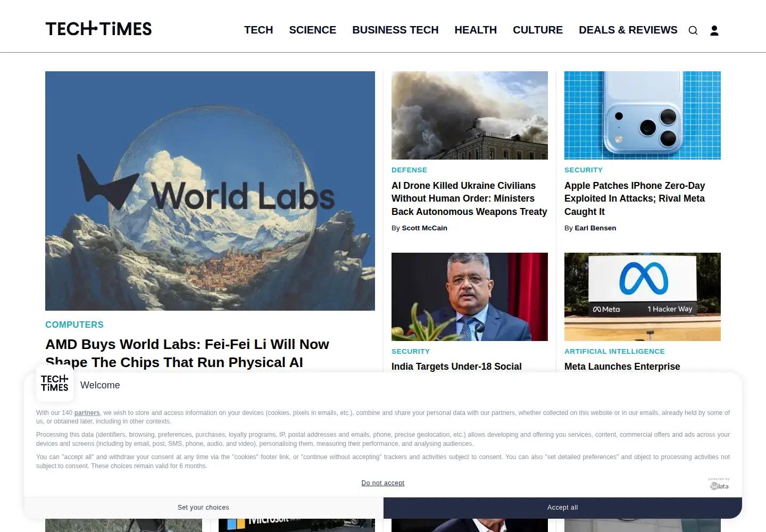Open the Ukraine drone smoke photo
The width and height of the screenshot is (766, 532).
pos(470,115)
